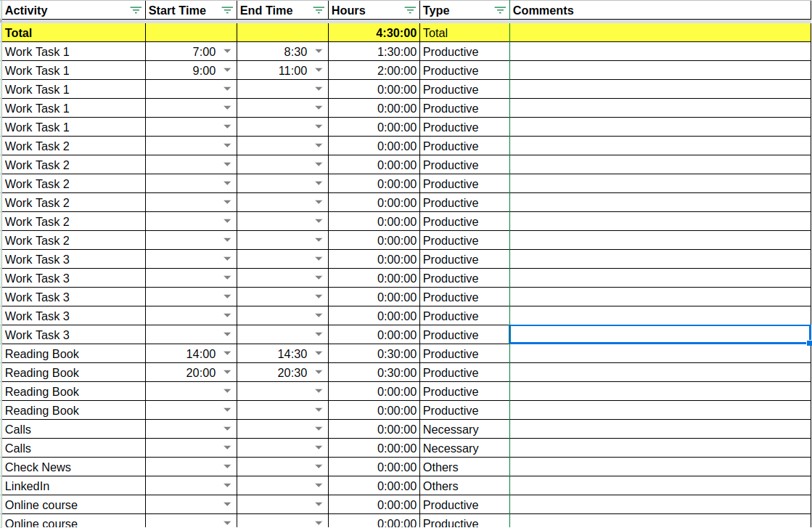
Task: Select the Necessary type cell beside first Calls row
Action: [x=464, y=429]
